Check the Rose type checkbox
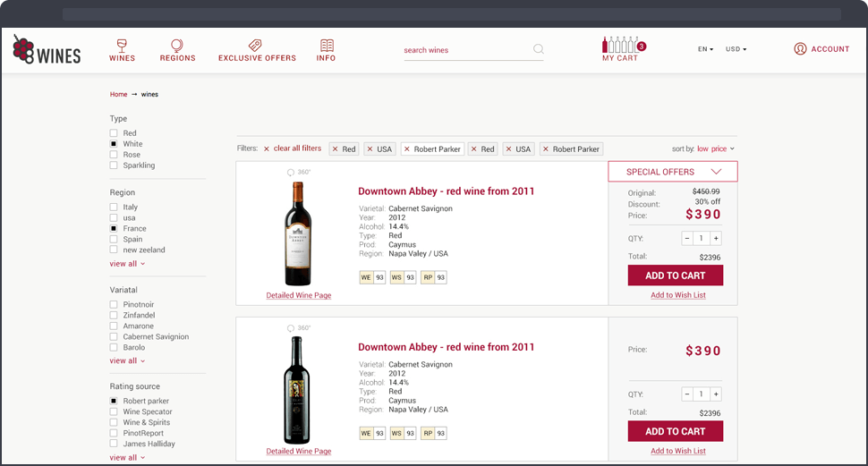Image resolution: width=868 pixels, height=466 pixels. [114, 155]
